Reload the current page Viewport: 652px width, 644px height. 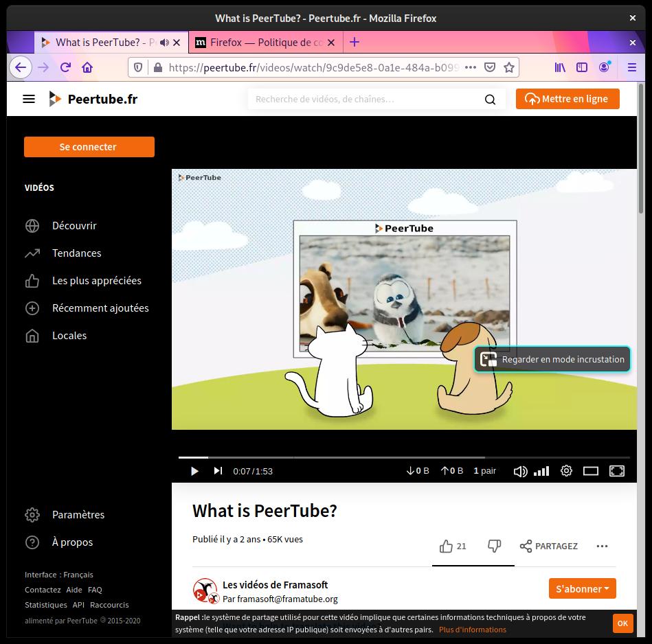[65, 67]
